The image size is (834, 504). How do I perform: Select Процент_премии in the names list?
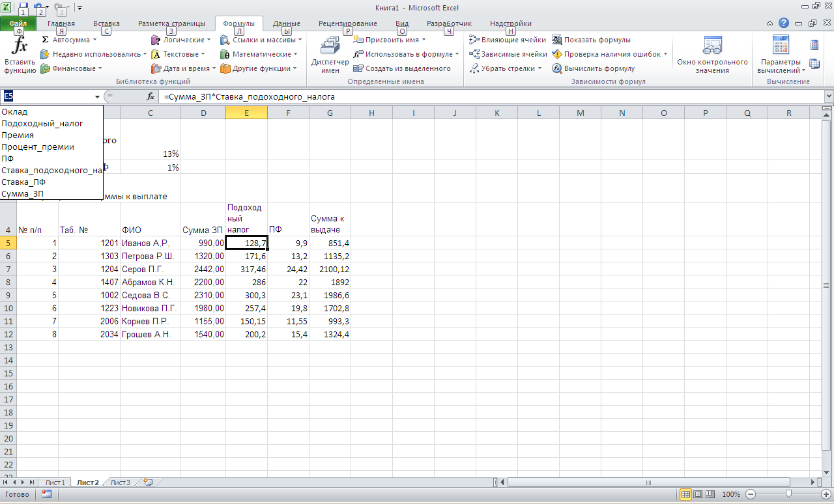click(x=51, y=147)
